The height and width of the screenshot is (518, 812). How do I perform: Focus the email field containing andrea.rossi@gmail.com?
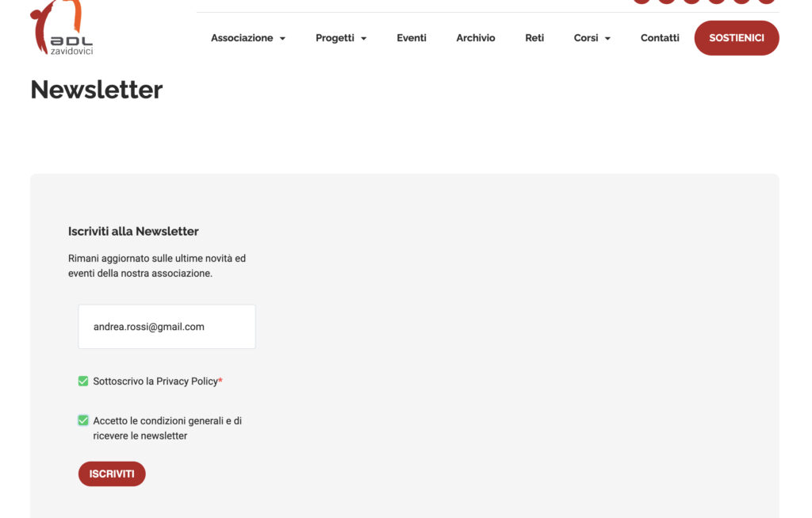click(x=167, y=327)
